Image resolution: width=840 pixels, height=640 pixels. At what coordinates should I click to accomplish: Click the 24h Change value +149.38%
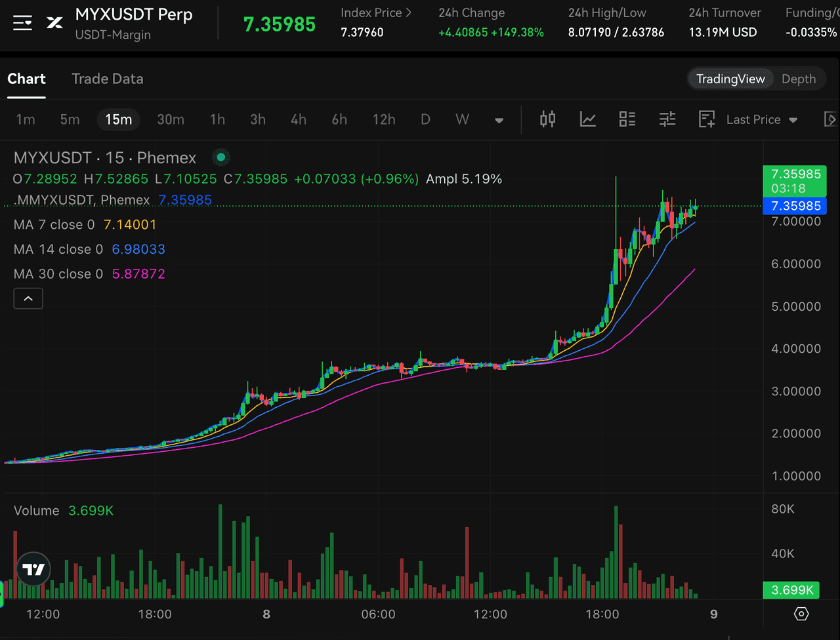coord(517,32)
